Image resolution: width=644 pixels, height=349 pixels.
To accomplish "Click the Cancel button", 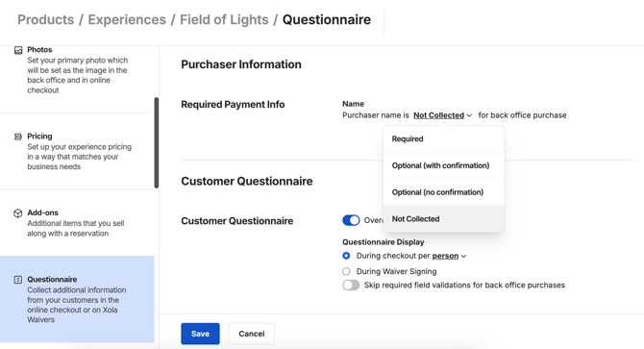I will pyautogui.click(x=252, y=334).
